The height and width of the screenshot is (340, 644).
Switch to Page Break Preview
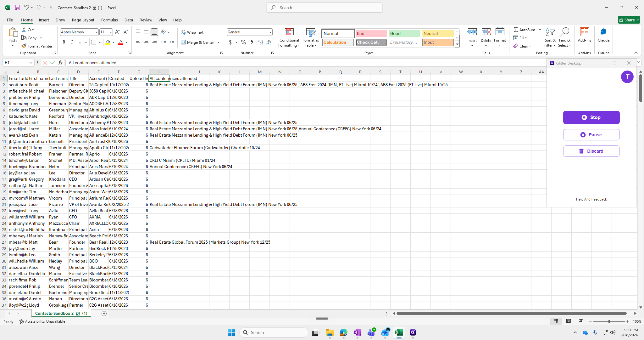581,321
